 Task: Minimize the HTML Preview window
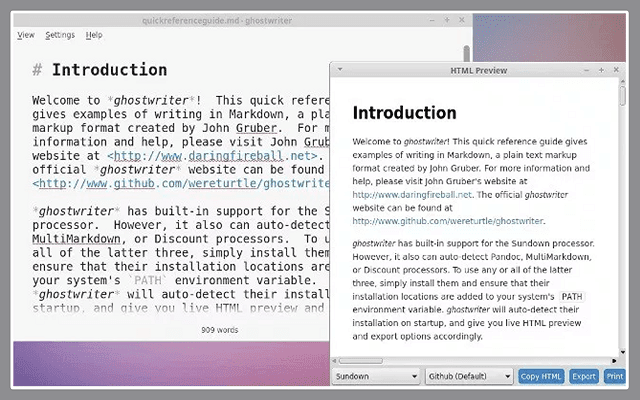tap(586, 70)
